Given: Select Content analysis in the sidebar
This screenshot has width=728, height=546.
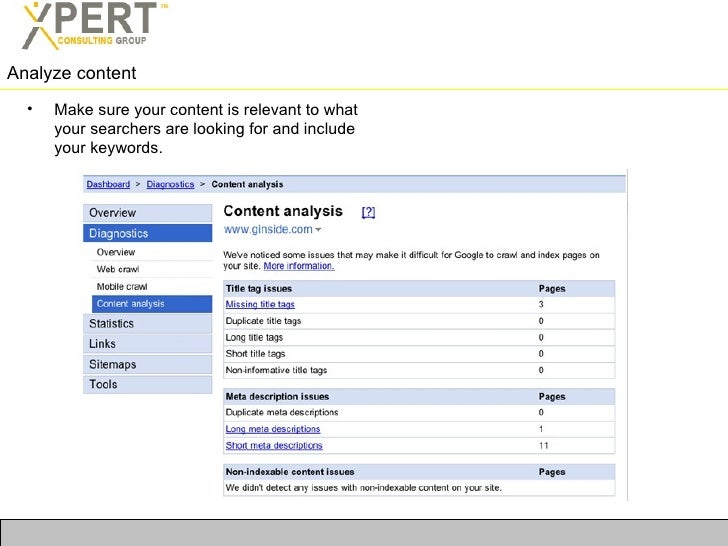Looking at the screenshot, I should (152, 304).
